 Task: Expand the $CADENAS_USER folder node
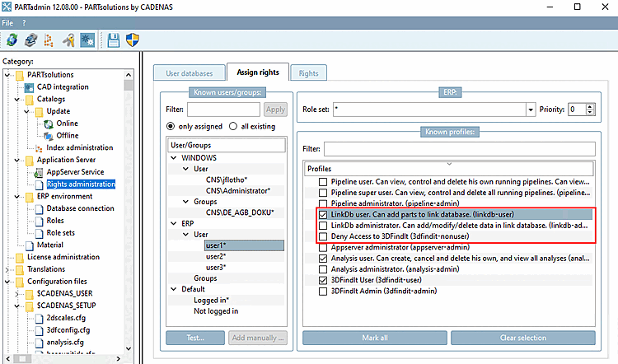[x=17, y=294]
